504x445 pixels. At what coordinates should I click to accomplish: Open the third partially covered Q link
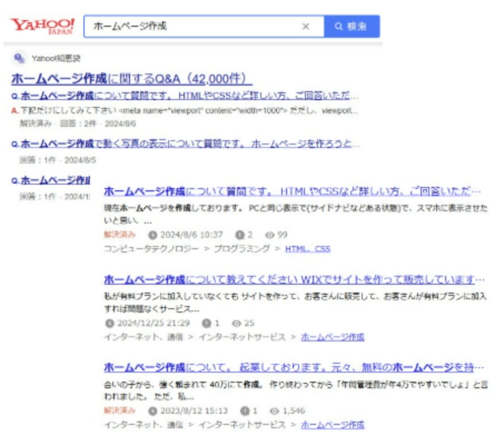click(x=51, y=180)
